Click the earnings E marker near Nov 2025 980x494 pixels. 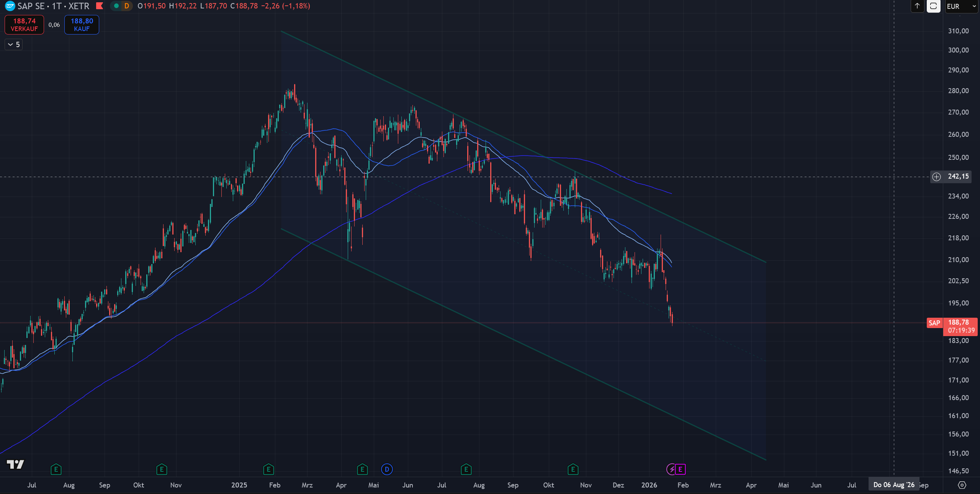click(573, 469)
